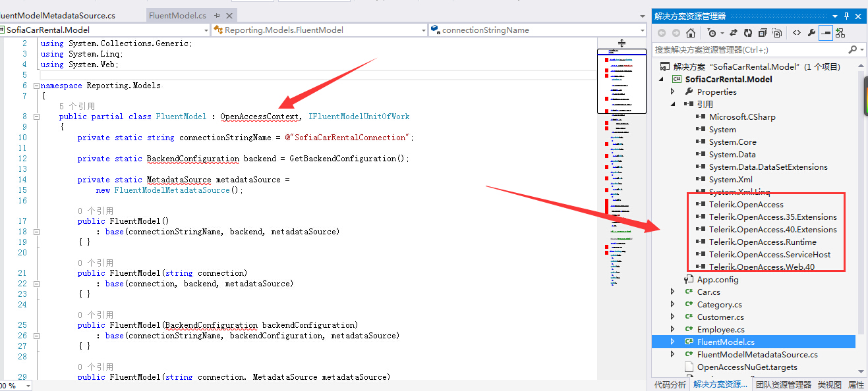Click '0 个引用' above FluentModel() constructor
Viewport: 868px width, 391px height.
95,211
